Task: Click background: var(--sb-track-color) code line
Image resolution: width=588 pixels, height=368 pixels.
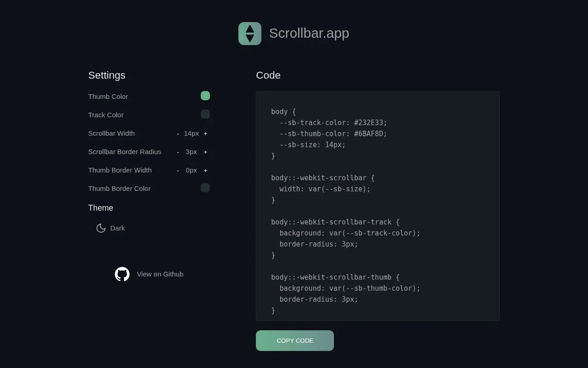Action: pyautogui.click(x=350, y=233)
